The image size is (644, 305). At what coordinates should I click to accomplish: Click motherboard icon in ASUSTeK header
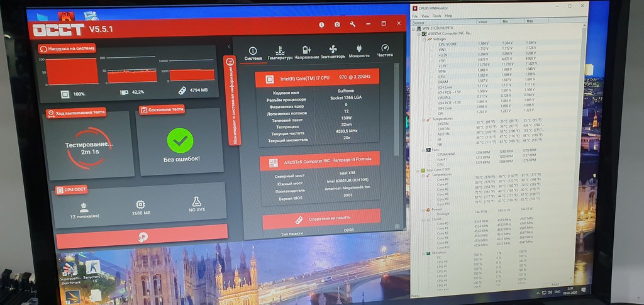coord(273,163)
